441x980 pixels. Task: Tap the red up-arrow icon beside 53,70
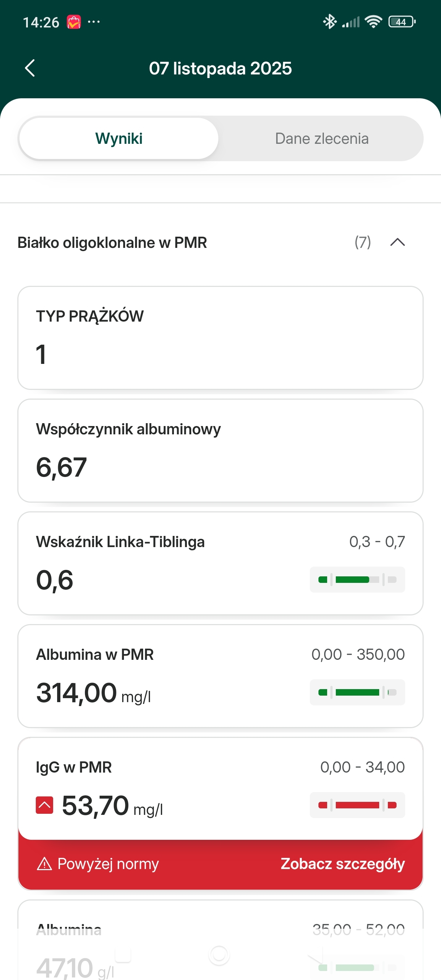[44, 805]
